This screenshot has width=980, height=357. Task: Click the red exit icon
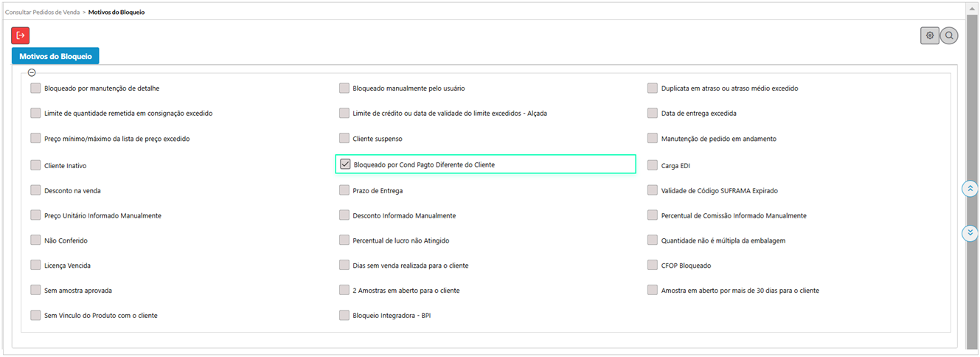click(21, 35)
